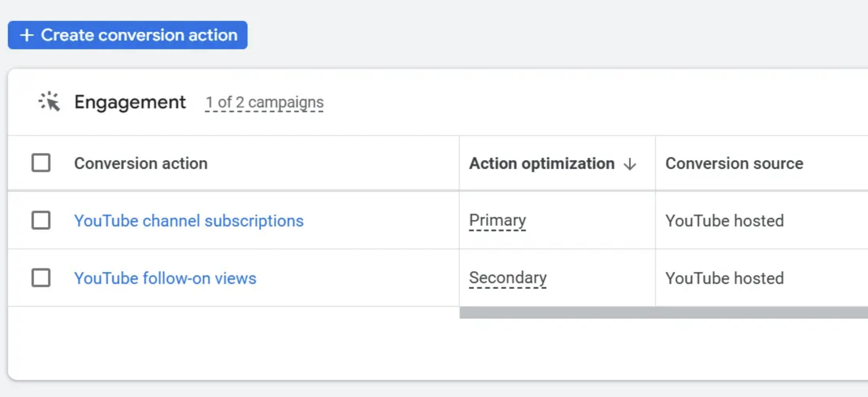Screen dimensions: 868x397
Task: Sort the table by Action optimization
Action: tap(542, 163)
